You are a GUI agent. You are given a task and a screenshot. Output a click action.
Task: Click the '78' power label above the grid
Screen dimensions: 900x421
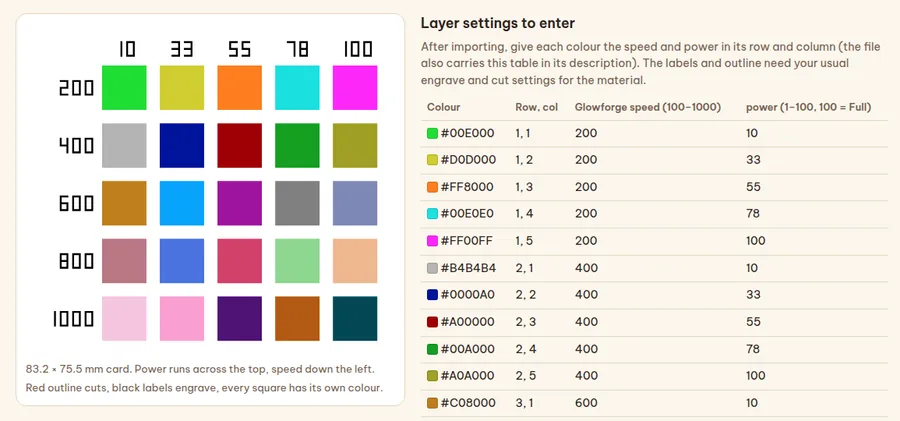297,50
